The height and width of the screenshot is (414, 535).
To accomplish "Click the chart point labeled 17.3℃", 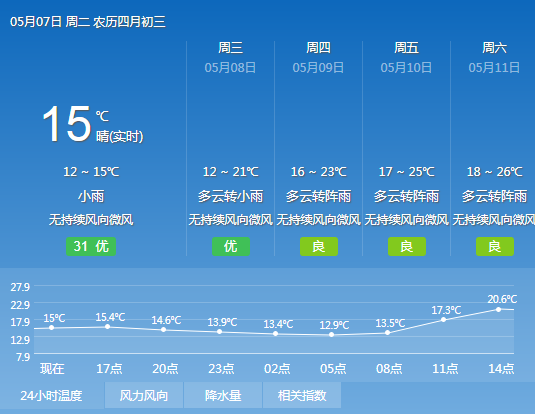I will (444, 320).
